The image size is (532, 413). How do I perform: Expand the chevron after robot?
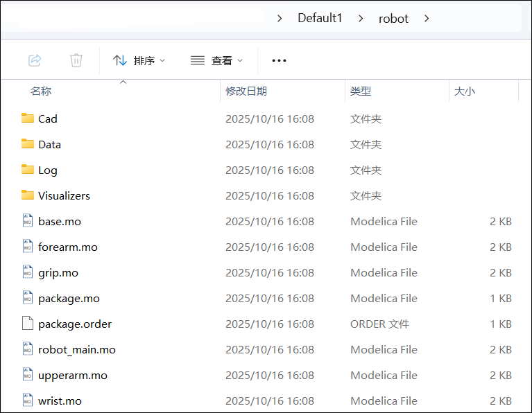pyautogui.click(x=427, y=18)
